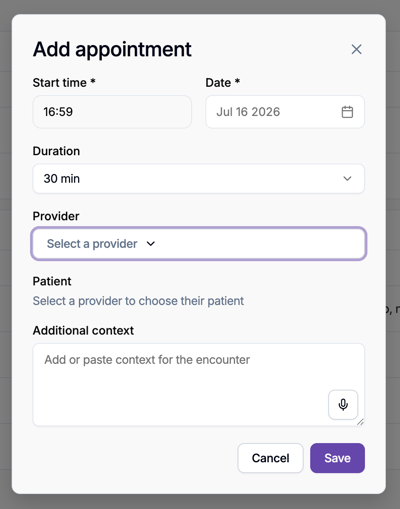
Task: Start voice dictation with the microphone icon
Action: [343, 404]
